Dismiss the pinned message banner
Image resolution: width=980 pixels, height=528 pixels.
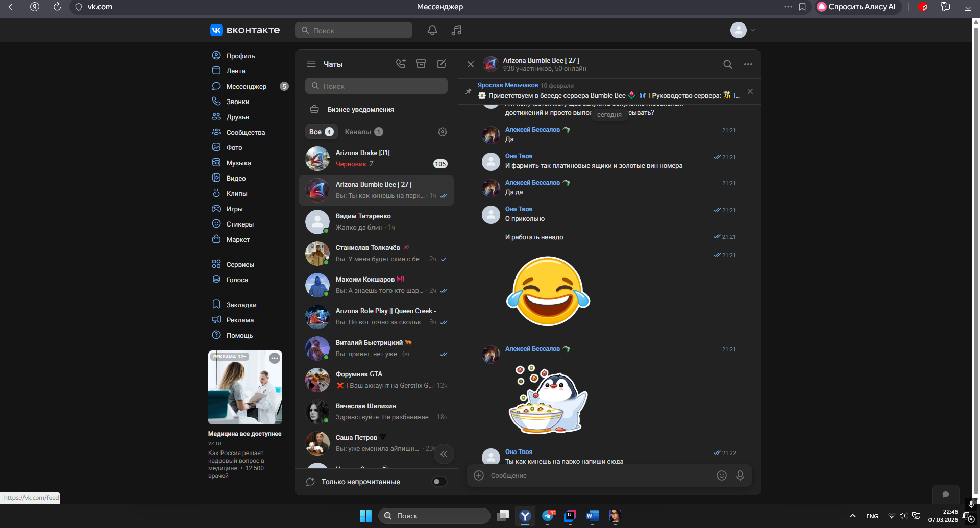[750, 91]
